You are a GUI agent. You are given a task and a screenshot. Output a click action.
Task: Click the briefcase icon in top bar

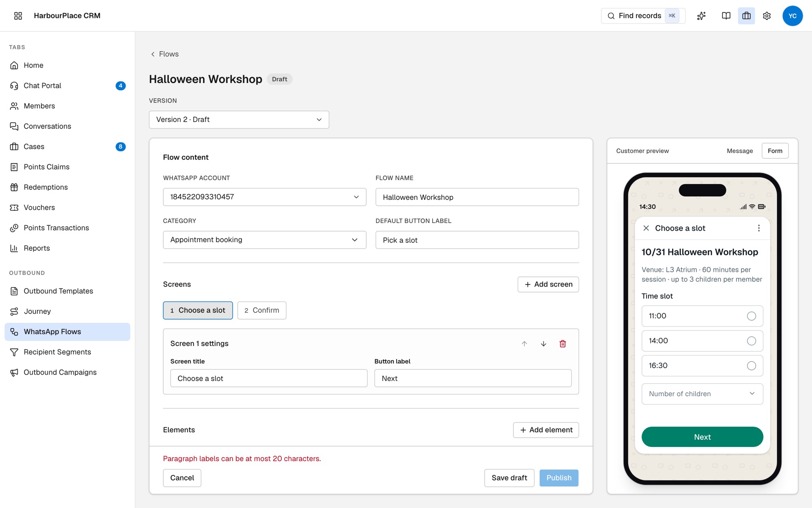tap(746, 16)
